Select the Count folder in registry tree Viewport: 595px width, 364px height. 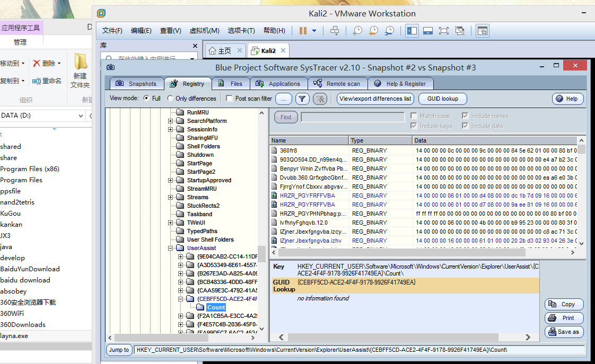click(x=216, y=307)
